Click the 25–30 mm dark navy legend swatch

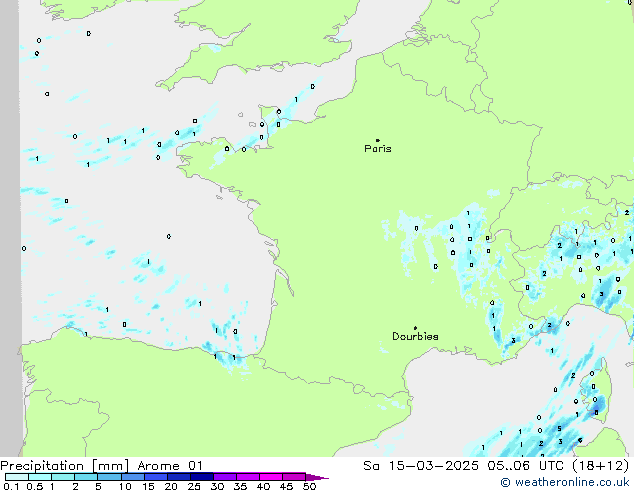202,477
